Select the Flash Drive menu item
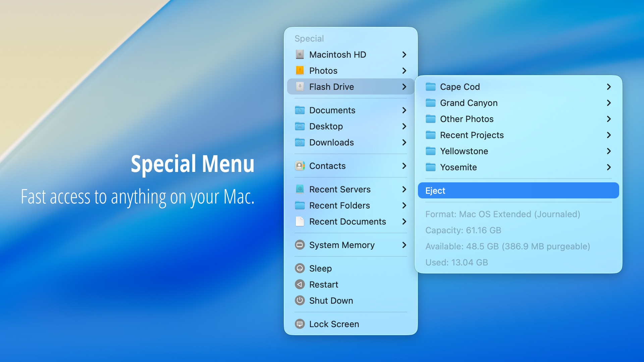The height and width of the screenshot is (362, 644). 351,86
